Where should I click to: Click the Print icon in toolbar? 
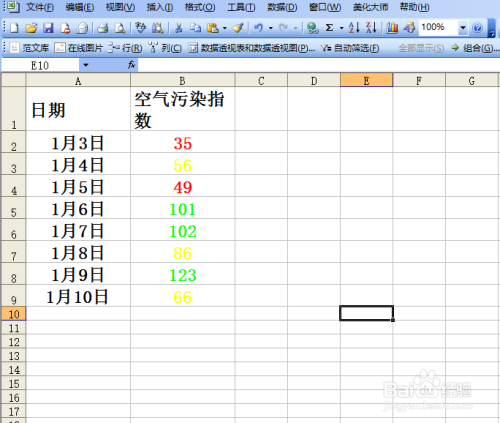tap(103, 28)
